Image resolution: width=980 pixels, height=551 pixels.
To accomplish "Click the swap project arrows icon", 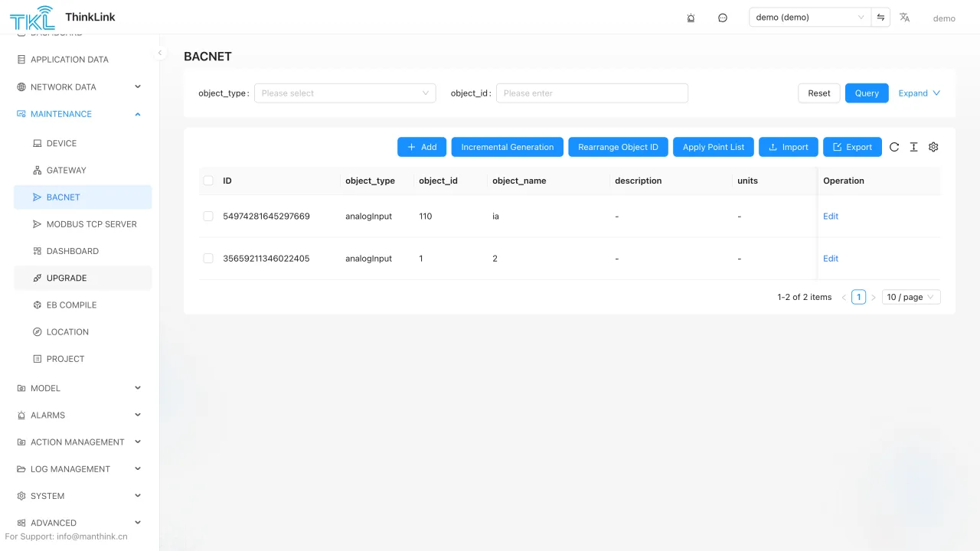I will pyautogui.click(x=880, y=17).
